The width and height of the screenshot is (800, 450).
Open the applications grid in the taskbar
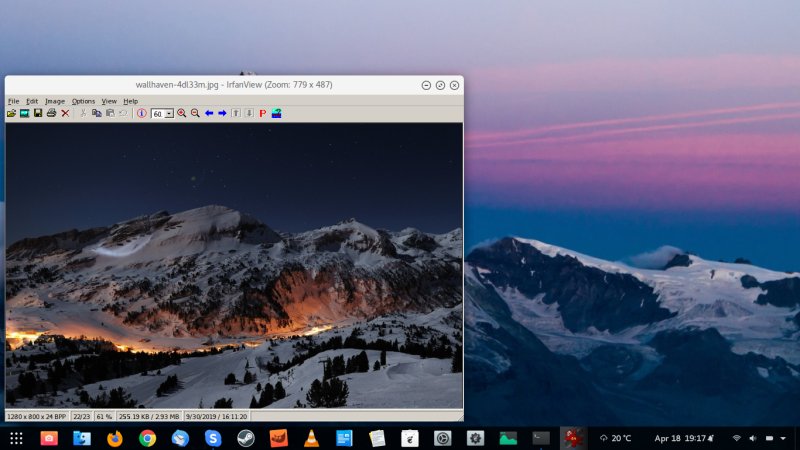coord(16,438)
